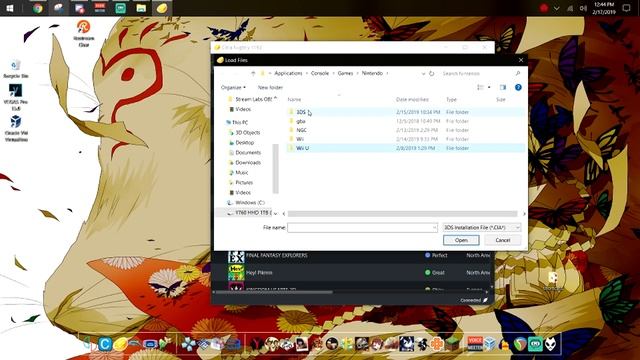This screenshot has height=360, width=640.
Task: Open File Explorer from the taskbar
Action: coord(141,8)
